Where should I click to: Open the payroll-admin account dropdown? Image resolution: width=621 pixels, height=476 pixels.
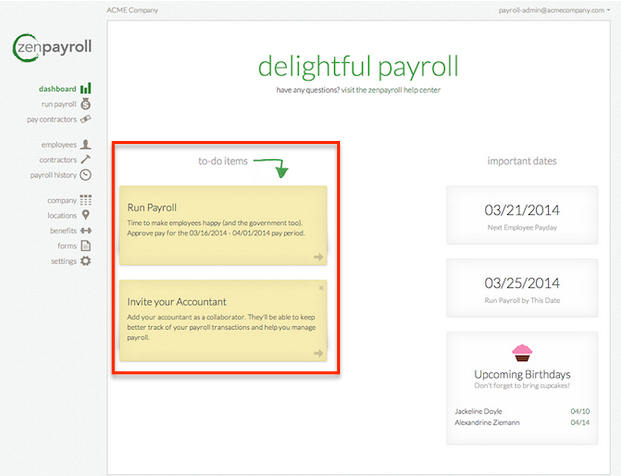point(554,10)
